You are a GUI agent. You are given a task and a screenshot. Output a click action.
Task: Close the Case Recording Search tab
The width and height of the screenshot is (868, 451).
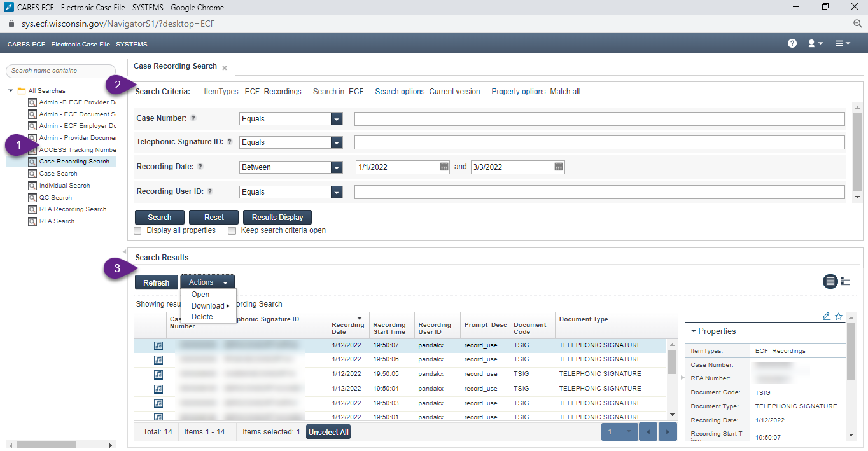[225, 67]
